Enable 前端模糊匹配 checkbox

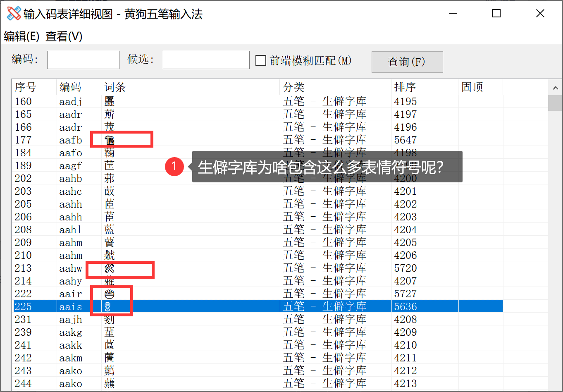pos(261,61)
